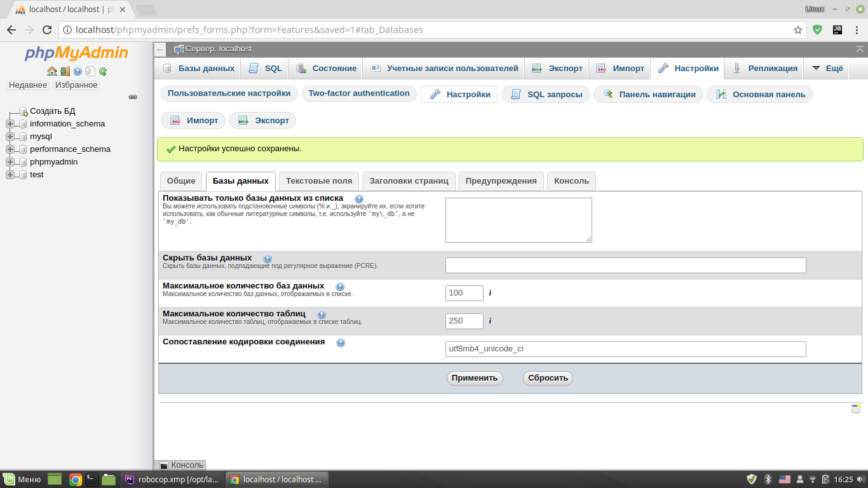Image resolution: width=868 pixels, height=488 pixels.
Task: Click the Home icon under phpMyAdmin logo
Action: point(51,71)
